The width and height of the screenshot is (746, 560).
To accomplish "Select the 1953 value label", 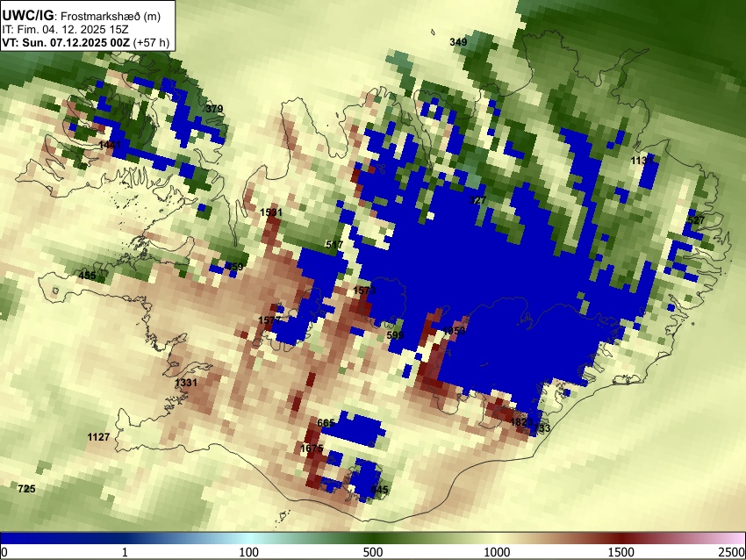I will point(454,331).
